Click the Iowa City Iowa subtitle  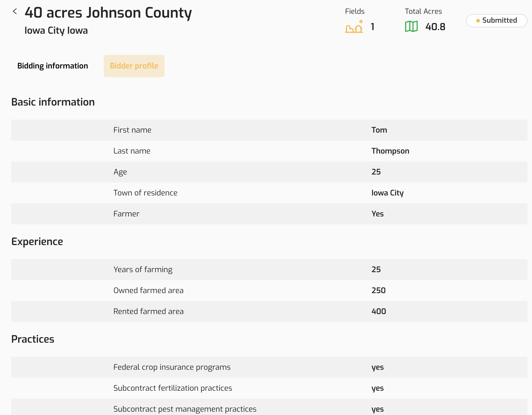(56, 30)
